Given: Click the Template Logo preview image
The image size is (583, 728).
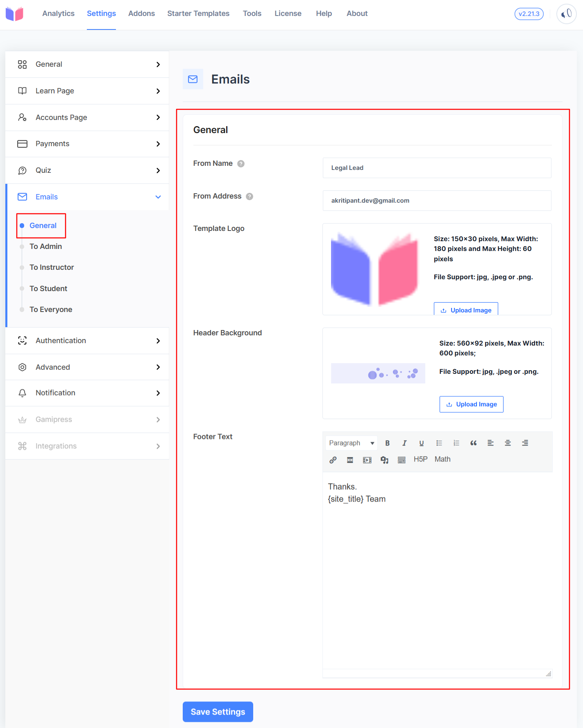Looking at the screenshot, I should click(x=374, y=269).
